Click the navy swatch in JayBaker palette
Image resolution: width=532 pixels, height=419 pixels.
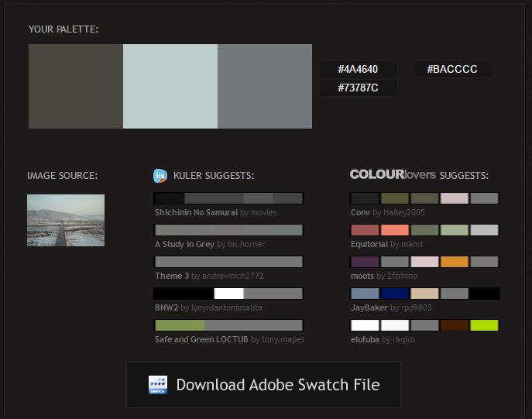click(395, 294)
